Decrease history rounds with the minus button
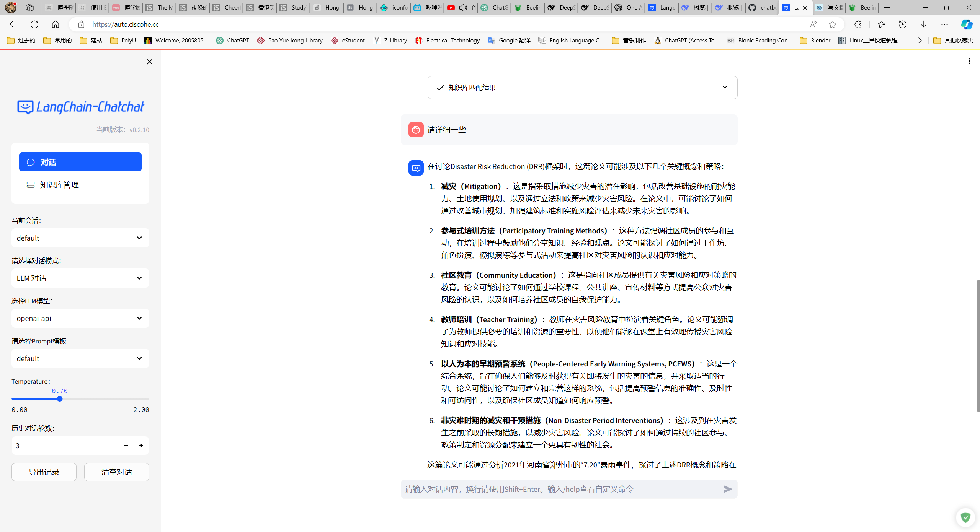Viewport: 980px width, 532px height. click(x=126, y=446)
